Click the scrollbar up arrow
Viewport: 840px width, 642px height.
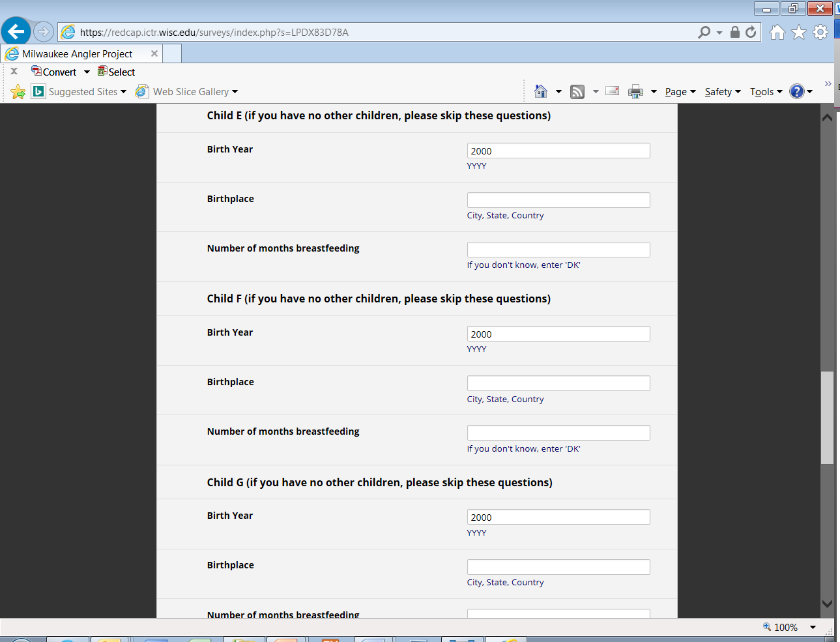(x=827, y=118)
